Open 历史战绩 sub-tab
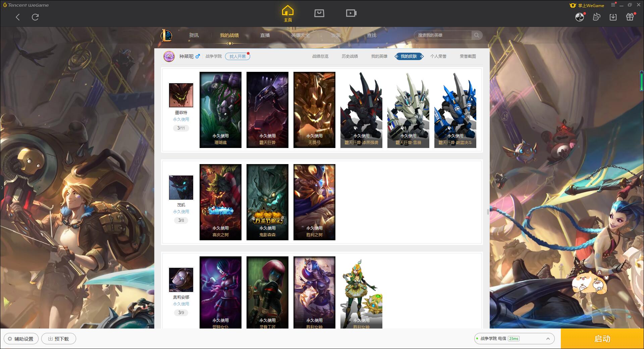The height and width of the screenshot is (349, 644). (350, 56)
